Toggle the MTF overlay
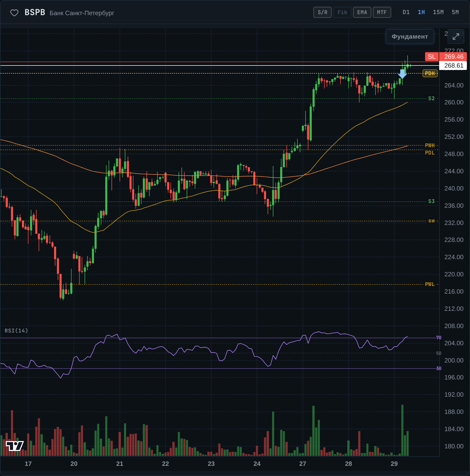Viewport: 470px width, 476px height. point(382,12)
